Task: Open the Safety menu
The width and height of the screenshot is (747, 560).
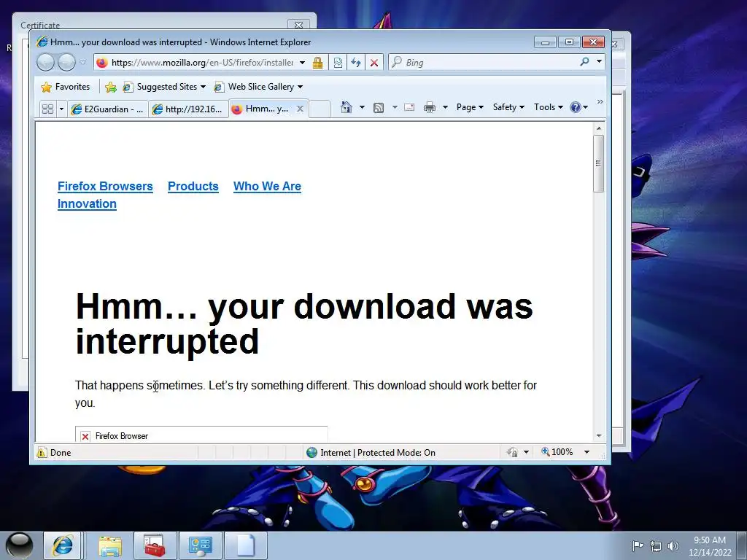Action: click(508, 107)
